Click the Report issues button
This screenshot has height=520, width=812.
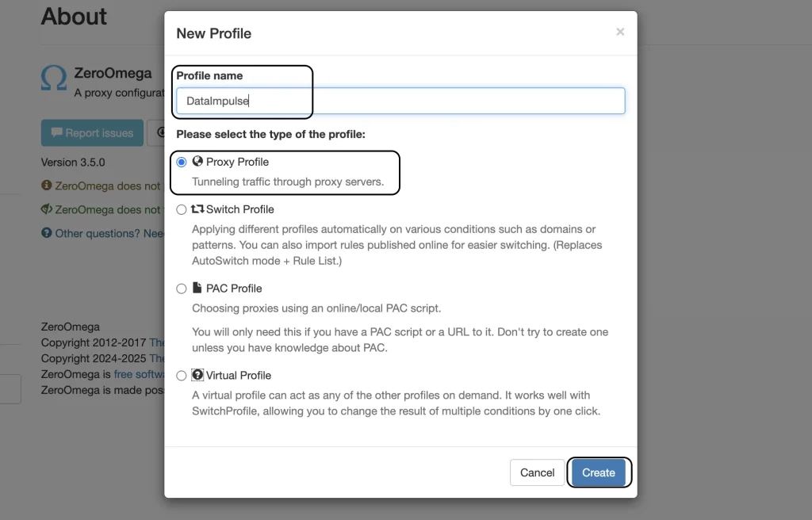click(92, 133)
